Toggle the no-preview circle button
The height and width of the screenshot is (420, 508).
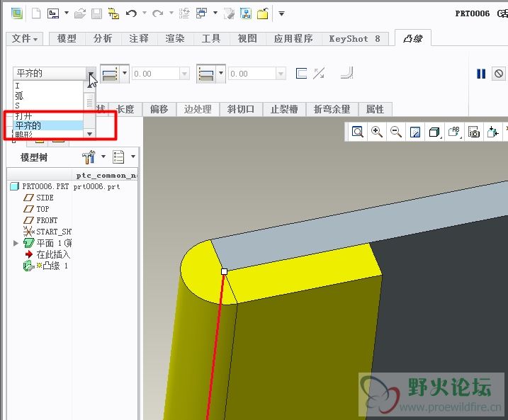(499, 74)
